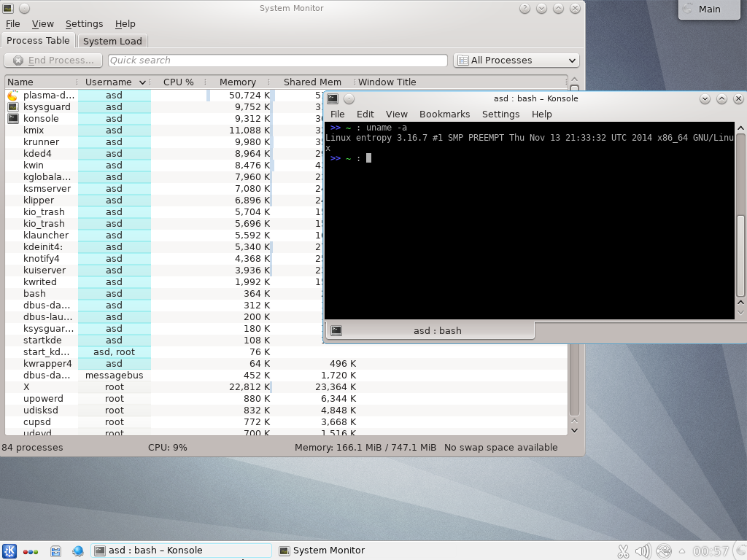Click the ksysguard process row icon

point(13,107)
